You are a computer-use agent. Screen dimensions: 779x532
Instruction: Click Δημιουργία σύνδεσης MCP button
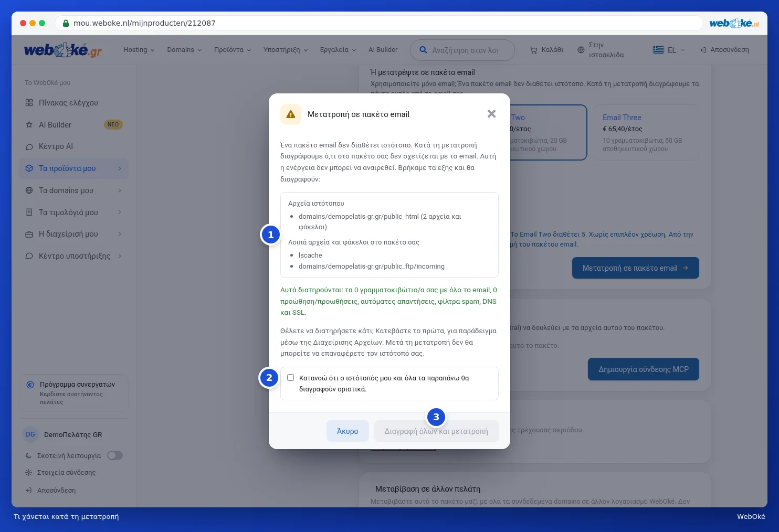pos(644,369)
